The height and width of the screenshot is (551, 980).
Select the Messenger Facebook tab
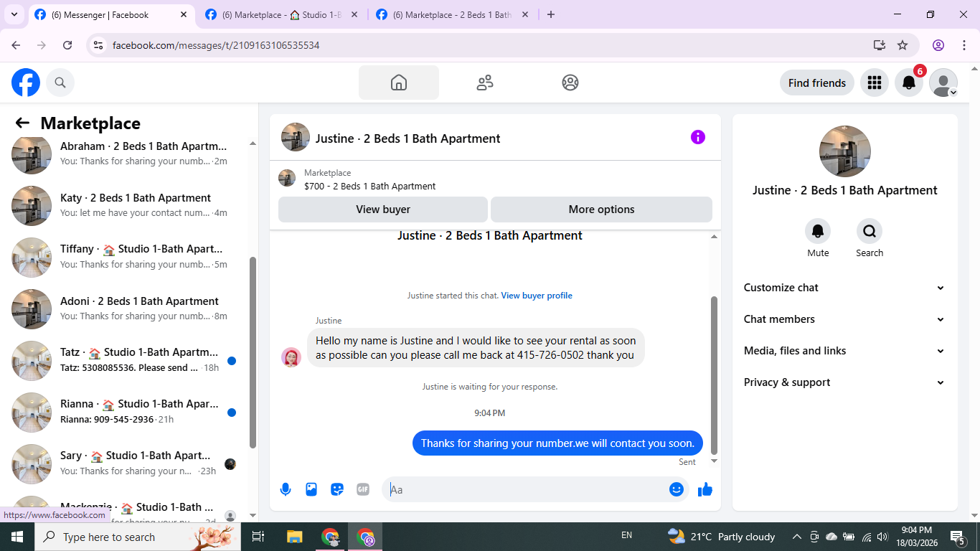110,14
